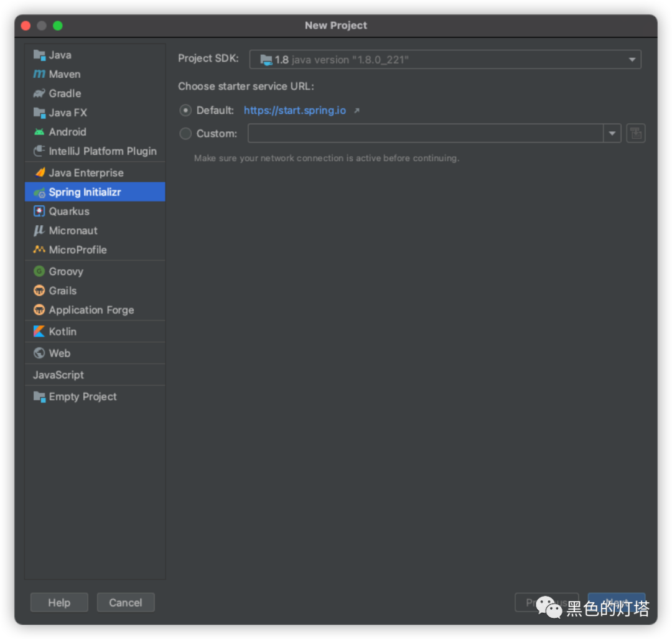Open the https://start.spring.io link
Image resolution: width=672 pixels, height=639 pixels.
click(295, 111)
